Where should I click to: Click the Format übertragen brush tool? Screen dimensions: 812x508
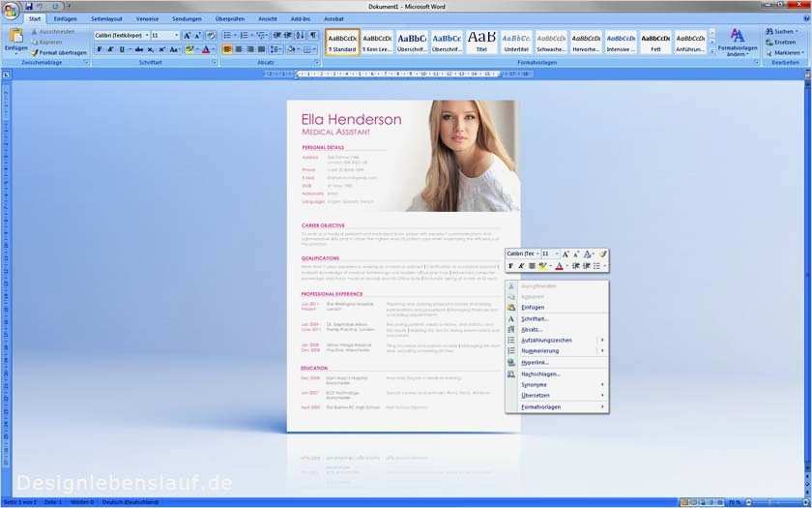point(59,53)
